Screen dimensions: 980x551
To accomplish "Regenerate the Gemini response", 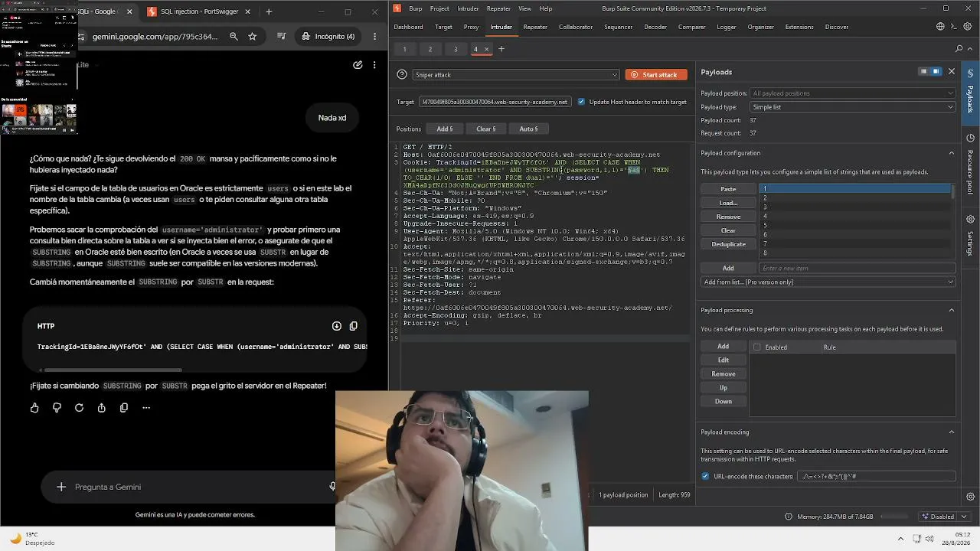I will [79, 408].
